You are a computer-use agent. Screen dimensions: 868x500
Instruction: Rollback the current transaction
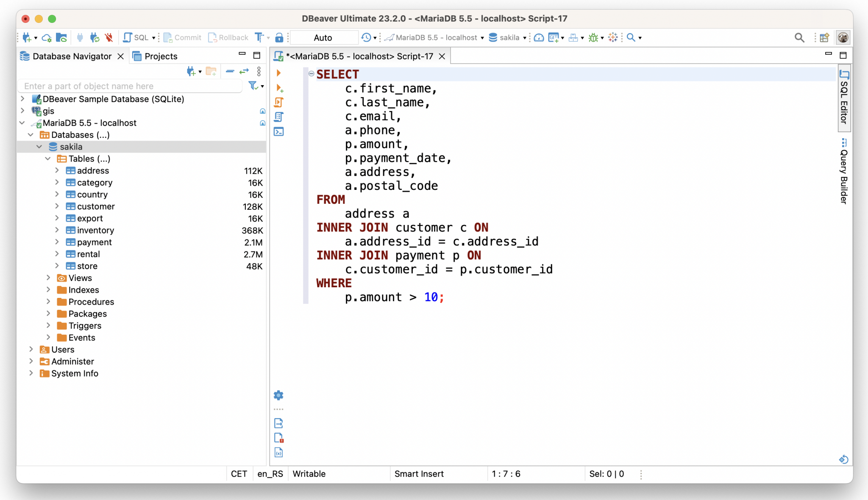228,38
